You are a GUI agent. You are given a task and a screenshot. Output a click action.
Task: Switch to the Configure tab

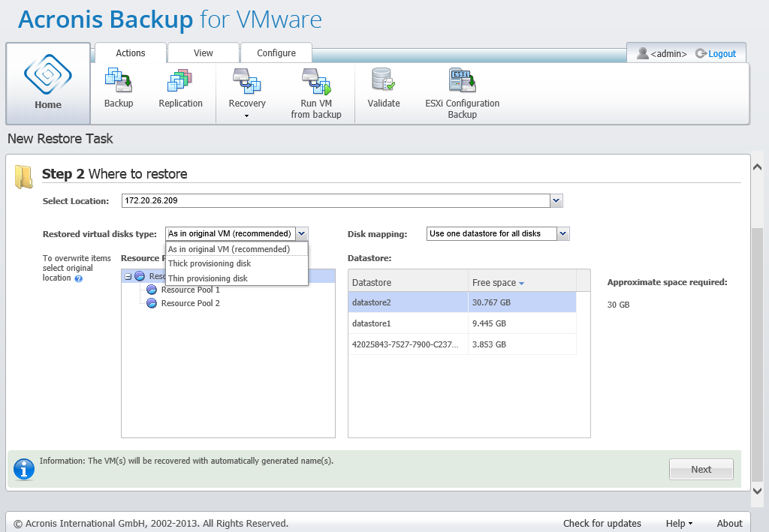coord(276,53)
